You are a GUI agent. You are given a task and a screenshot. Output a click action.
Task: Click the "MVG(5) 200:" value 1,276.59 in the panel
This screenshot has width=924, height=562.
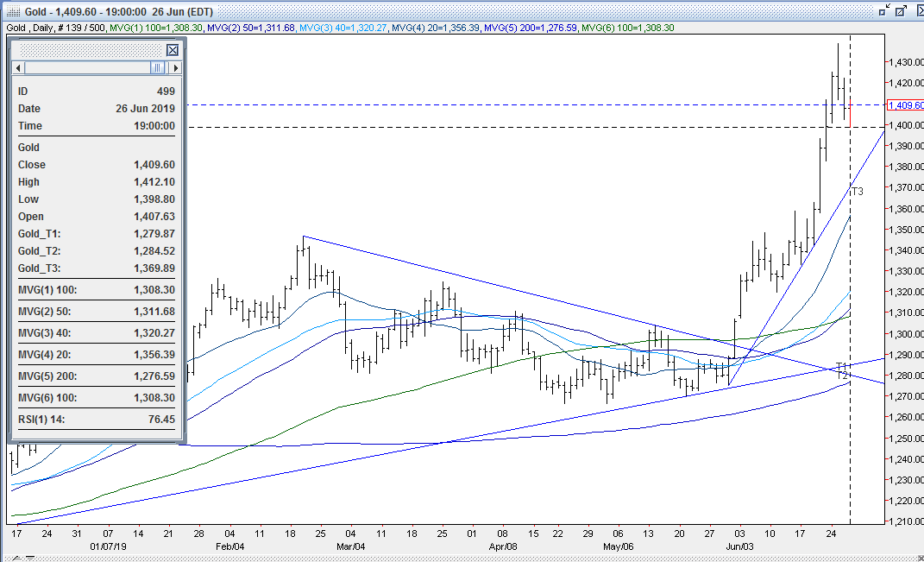154,376
